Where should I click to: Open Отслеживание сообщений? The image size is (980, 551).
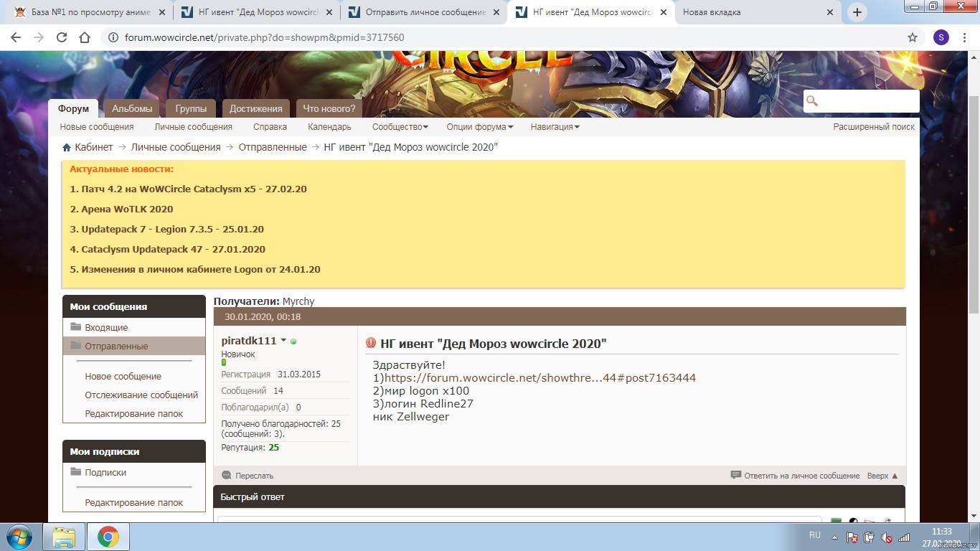click(x=141, y=395)
